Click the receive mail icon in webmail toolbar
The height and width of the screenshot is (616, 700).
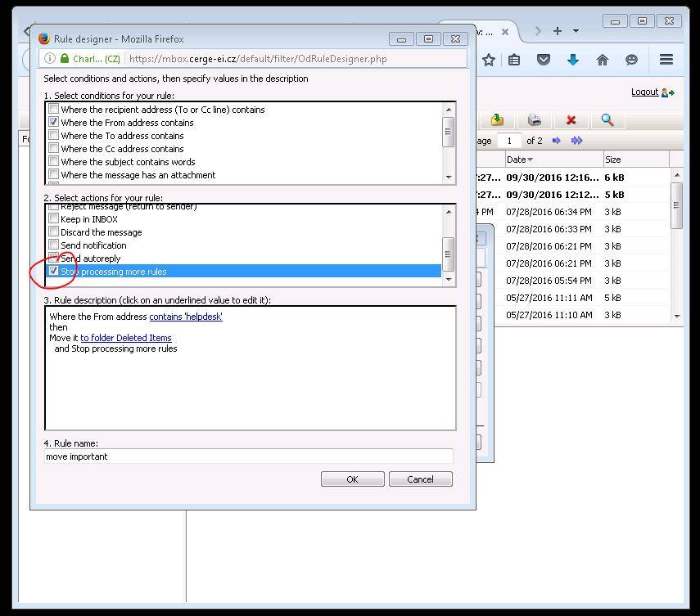(x=497, y=119)
